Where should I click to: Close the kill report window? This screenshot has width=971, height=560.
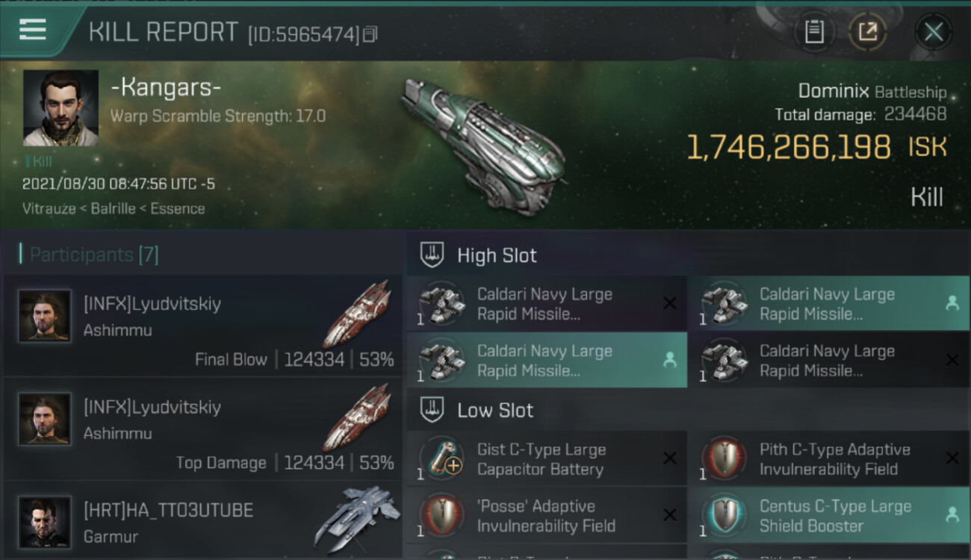(933, 32)
